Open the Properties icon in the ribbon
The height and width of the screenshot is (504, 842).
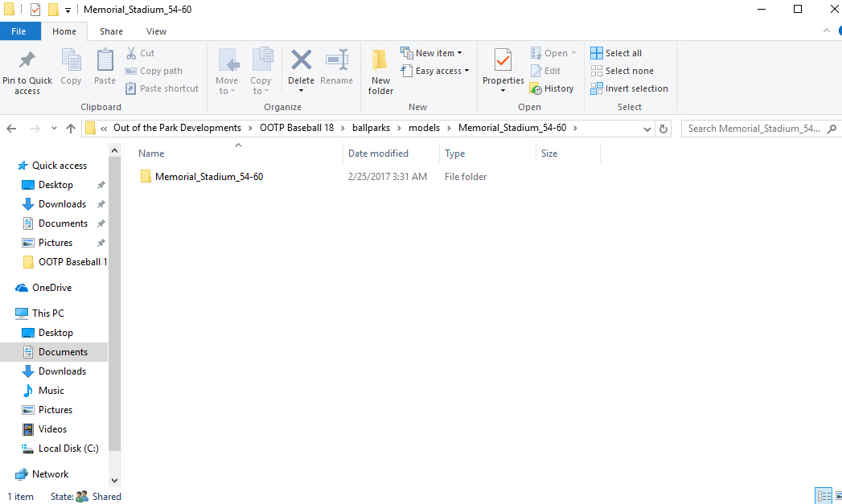coord(503,70)
